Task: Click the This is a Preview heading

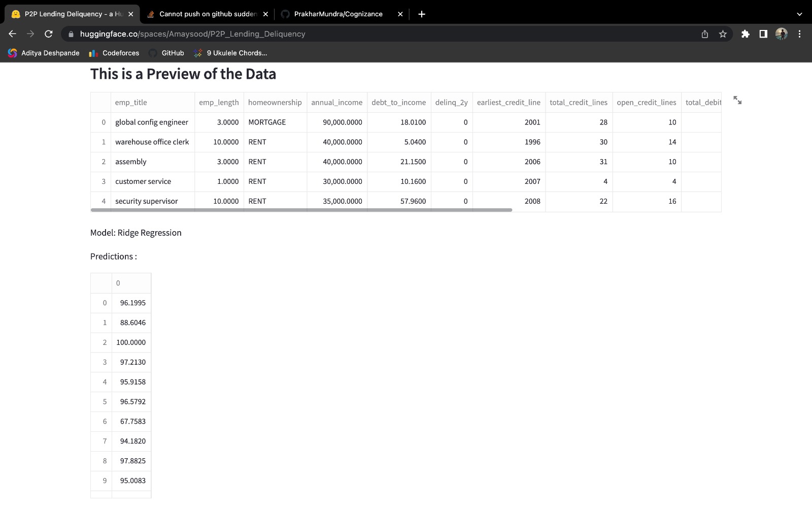Action: 183,74
